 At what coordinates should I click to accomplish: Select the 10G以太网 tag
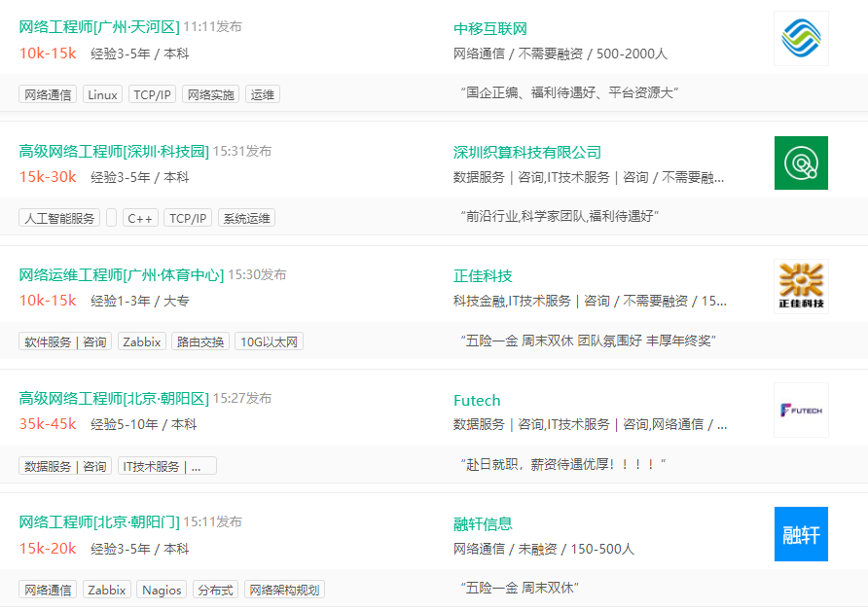click(269, 341)
